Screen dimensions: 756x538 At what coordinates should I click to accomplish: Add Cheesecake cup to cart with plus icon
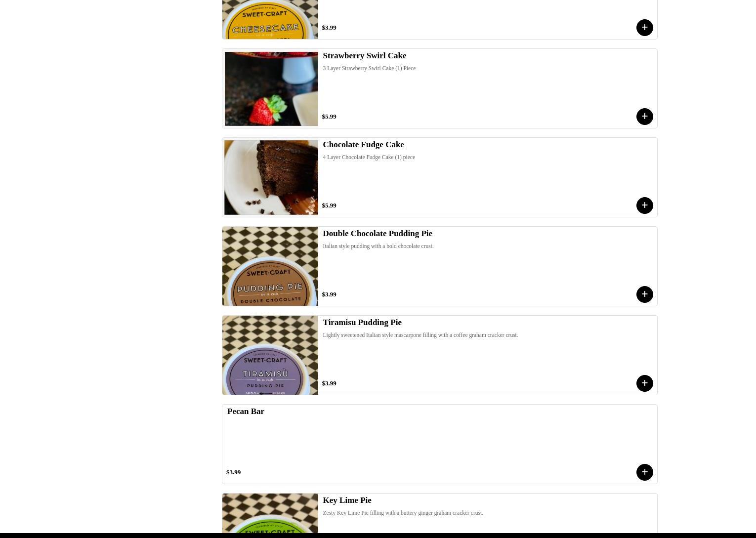[x=644, y=28]
